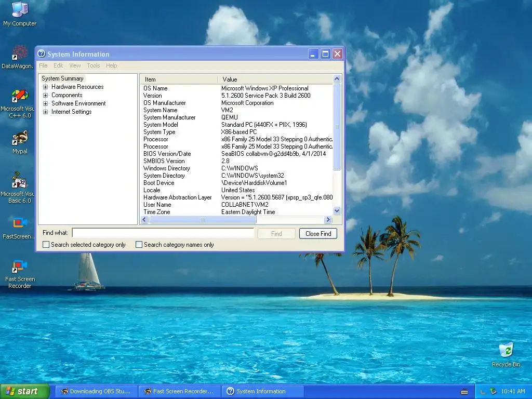Expand the Internet Settings node
Screen dimensions: 532x399
pyautogui.click(x=46, y=112)
